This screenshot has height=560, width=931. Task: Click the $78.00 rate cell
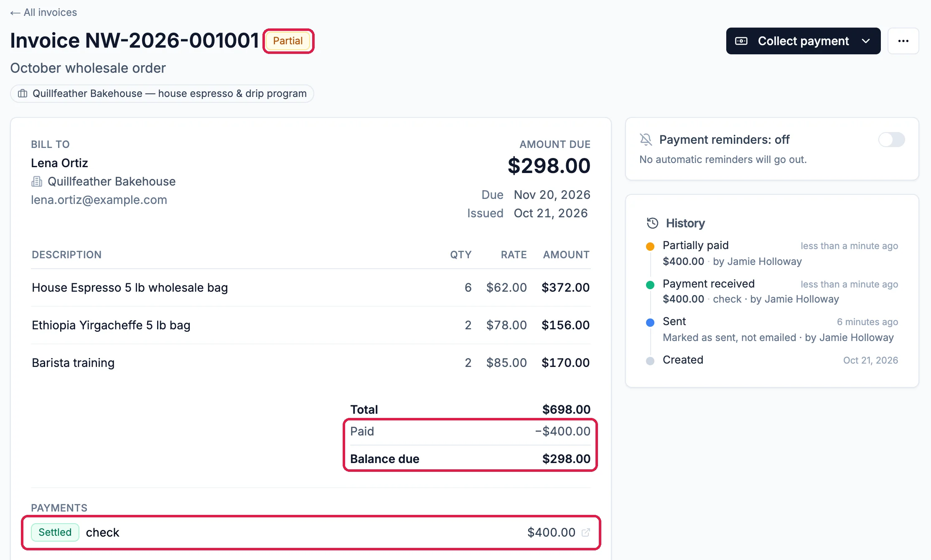pos(506,325)
